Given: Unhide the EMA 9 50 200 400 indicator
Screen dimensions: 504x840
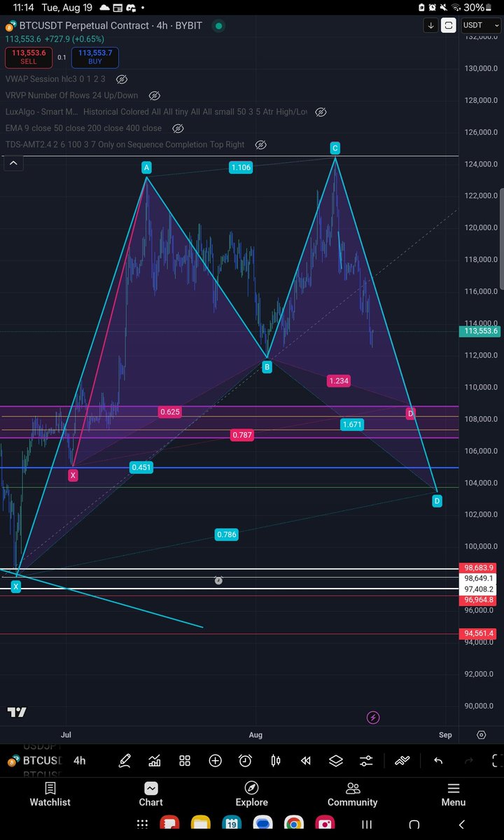Looking at the screenshot, I should (178, 128).
